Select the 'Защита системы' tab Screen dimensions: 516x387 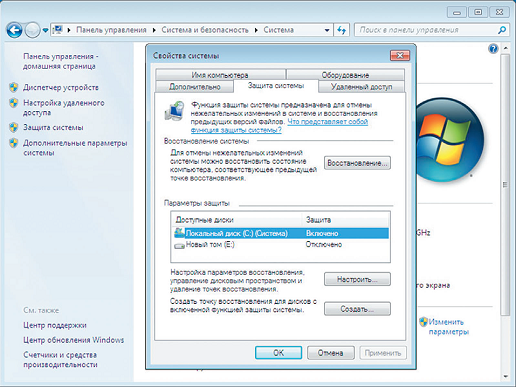click(x=276, y=86)
